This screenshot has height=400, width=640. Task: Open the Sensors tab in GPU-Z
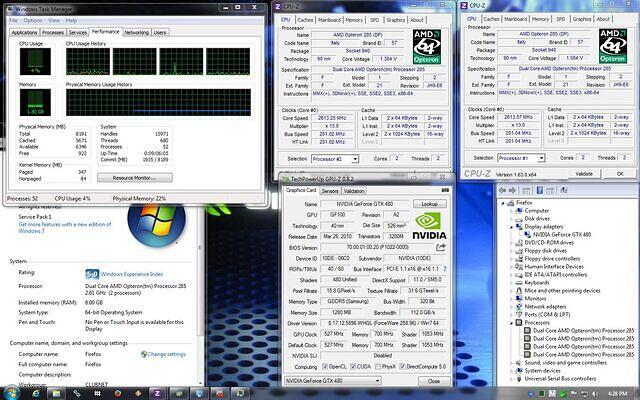331,190
